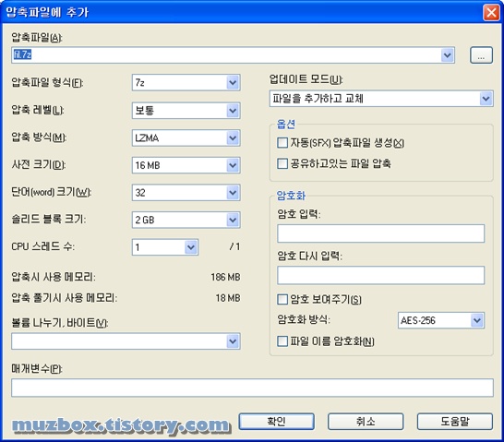Click the browse (...) button for the archive path

[x=481, y=55]
